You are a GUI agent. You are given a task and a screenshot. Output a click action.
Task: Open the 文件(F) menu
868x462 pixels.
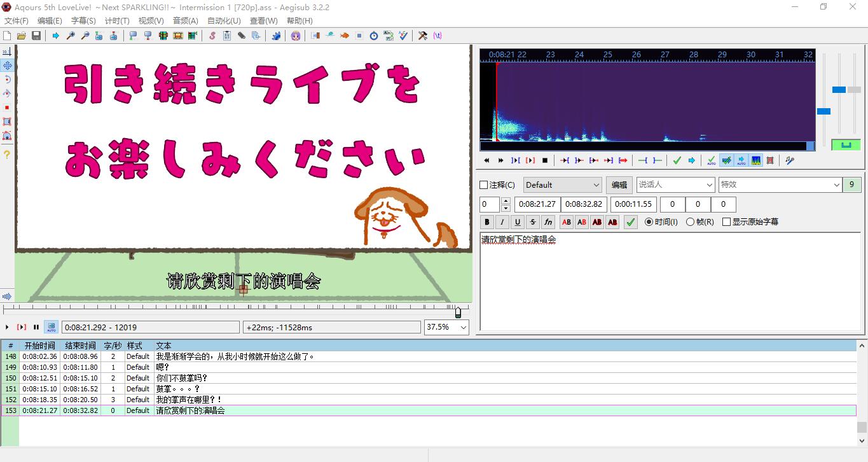(x=17, y=20)
